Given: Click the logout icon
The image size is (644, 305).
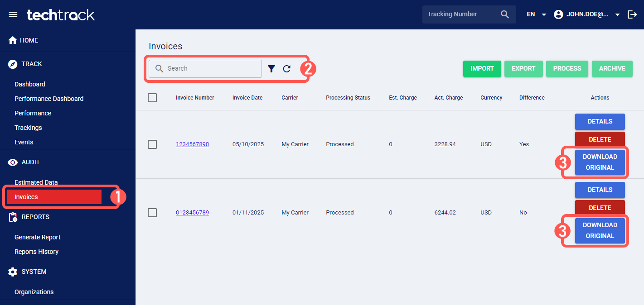Looking at the screenshot, I should pos(632,14).
